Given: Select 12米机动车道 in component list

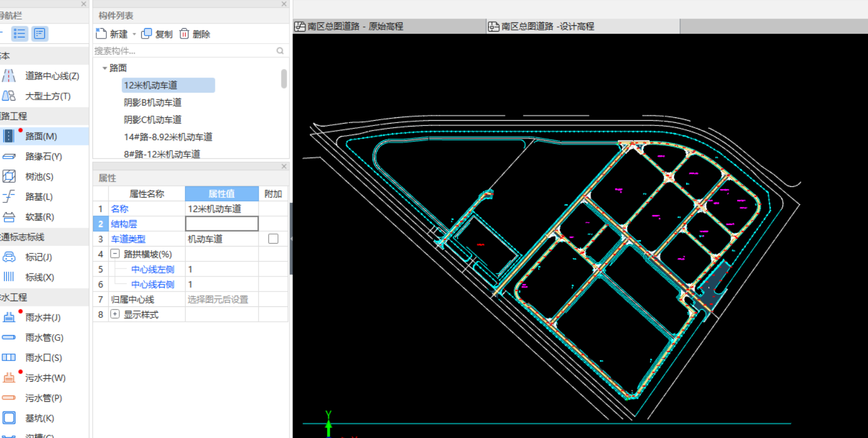Looking at the screenshot, I should [x=168, y=85].
